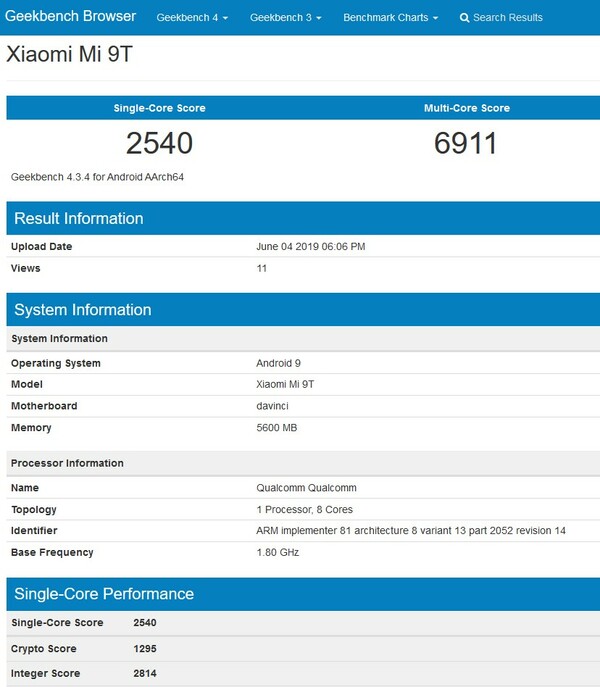Screen dimensions: 600x687
Task: Select the ARM implementer identifier value
Action: click(411, 531)
